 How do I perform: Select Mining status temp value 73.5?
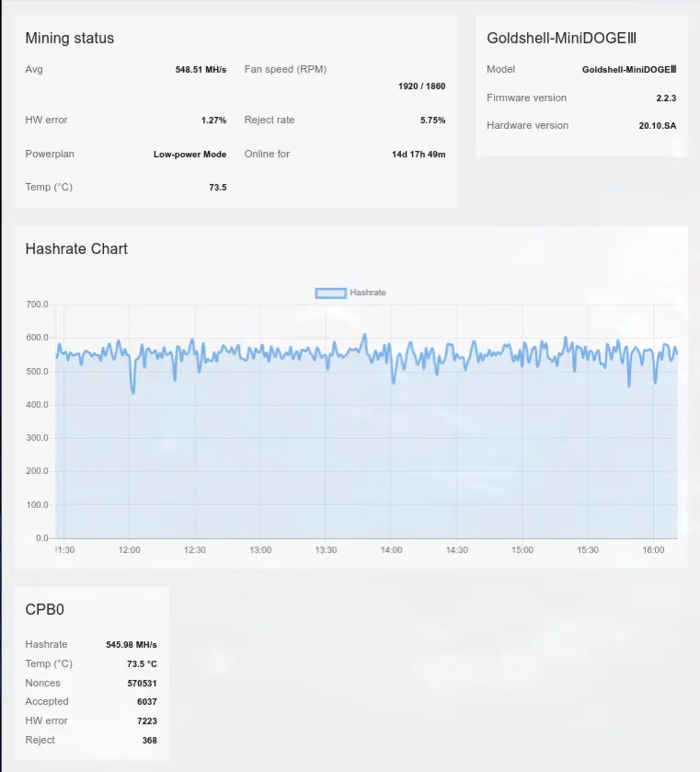218,187
